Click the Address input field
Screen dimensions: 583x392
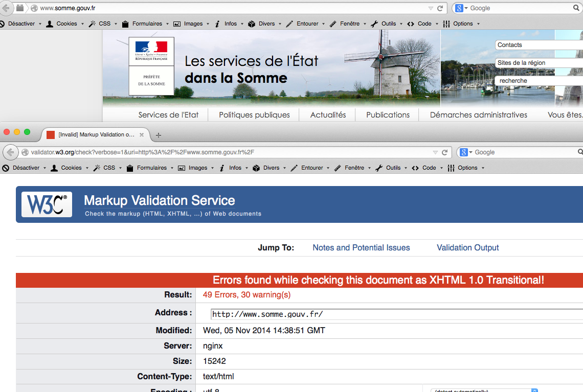pos(397,314)
